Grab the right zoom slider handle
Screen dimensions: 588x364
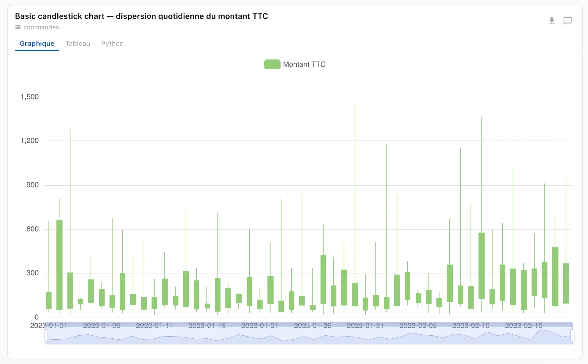point(572,335)
